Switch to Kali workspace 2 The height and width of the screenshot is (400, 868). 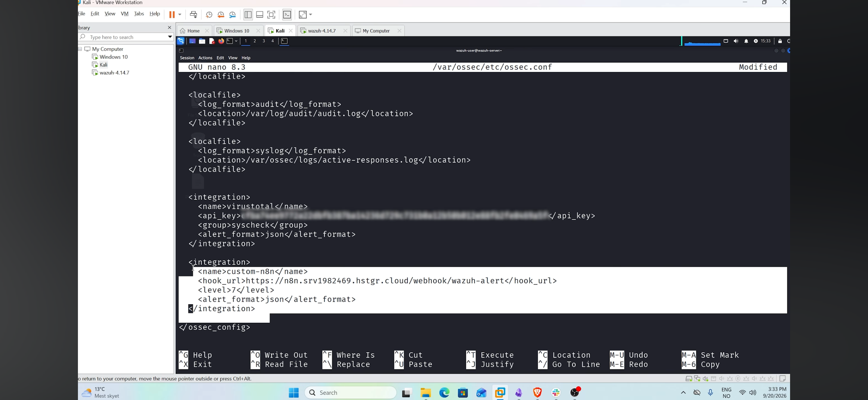(255, 41)
